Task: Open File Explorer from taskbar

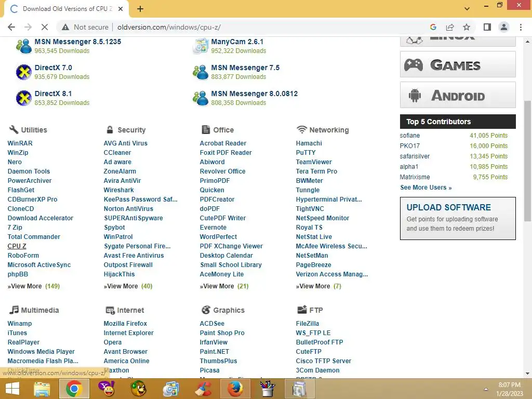Action: click(42, 389)
